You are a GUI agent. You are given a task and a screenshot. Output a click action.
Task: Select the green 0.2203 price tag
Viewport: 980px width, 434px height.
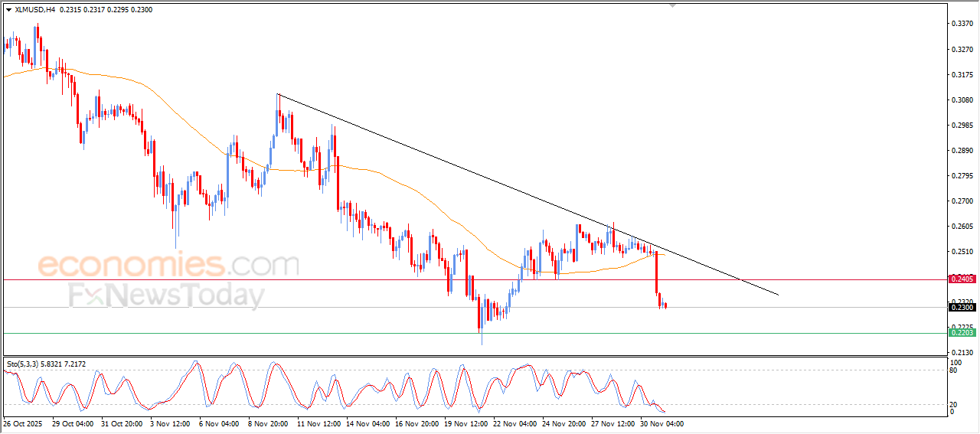pyautogui.click(x=962, y=333)
